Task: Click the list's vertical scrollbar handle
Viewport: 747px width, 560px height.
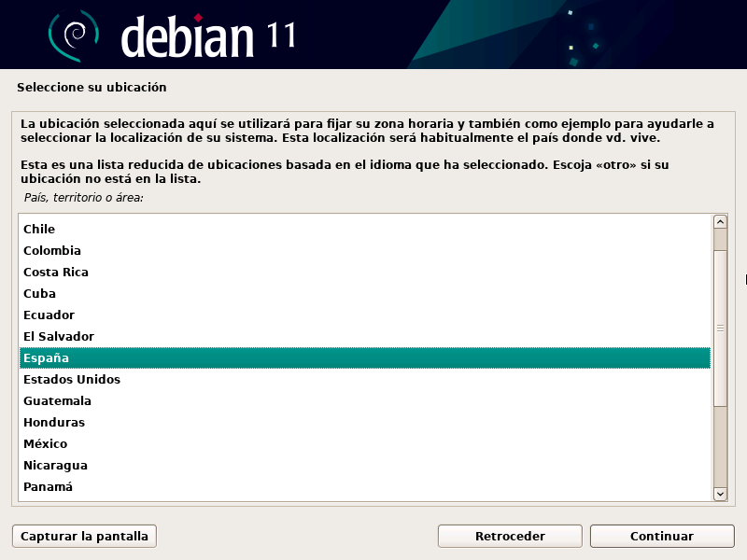Action: pos(720,327)
